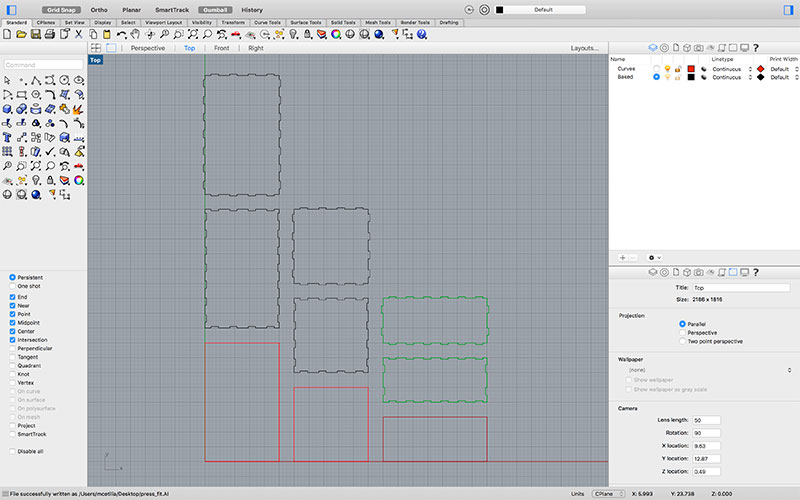Choose Two point perspective projection

(x=682, y=341)
